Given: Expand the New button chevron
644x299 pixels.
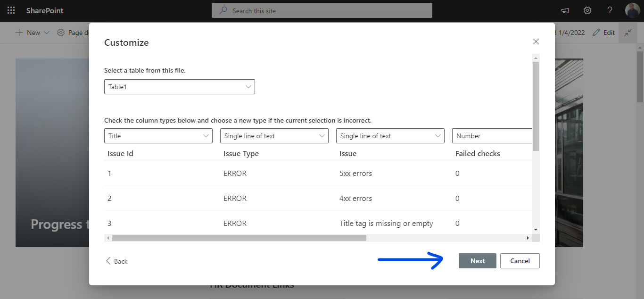Looking at the screenshot, I should pos(46,32).
